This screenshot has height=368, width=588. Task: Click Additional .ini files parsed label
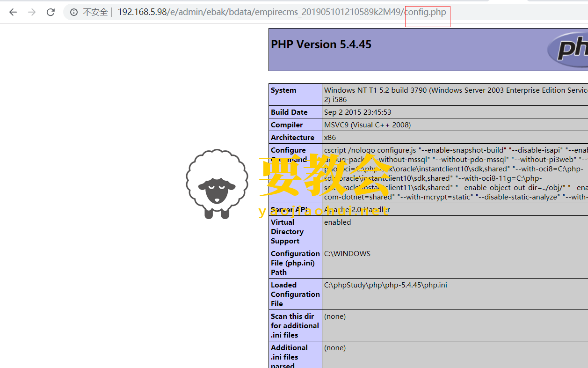pyautogui.click(x=289, y=357)
